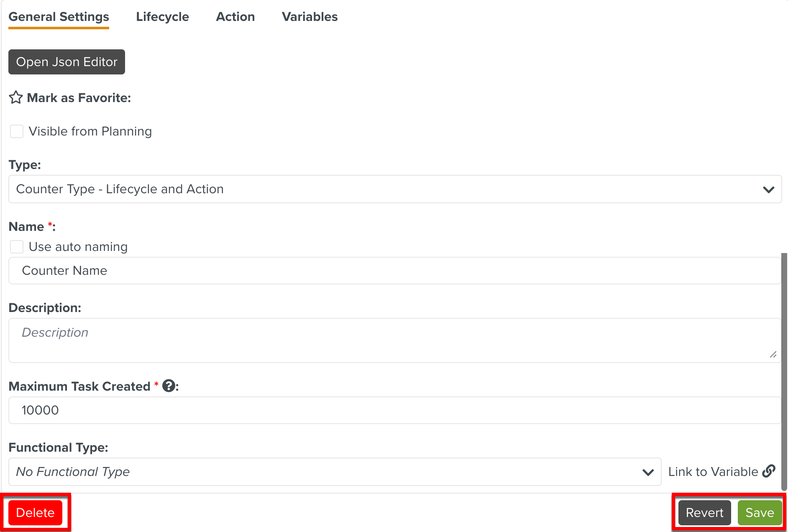
Task: Check the Use auto naming box
Action: [x=17, y=247]
